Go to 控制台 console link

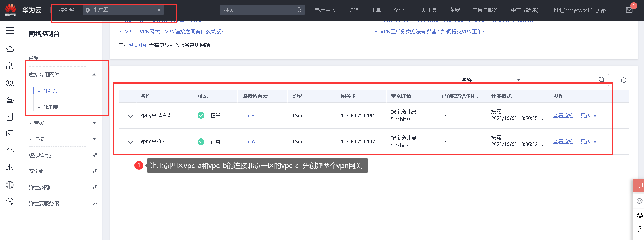67,10
